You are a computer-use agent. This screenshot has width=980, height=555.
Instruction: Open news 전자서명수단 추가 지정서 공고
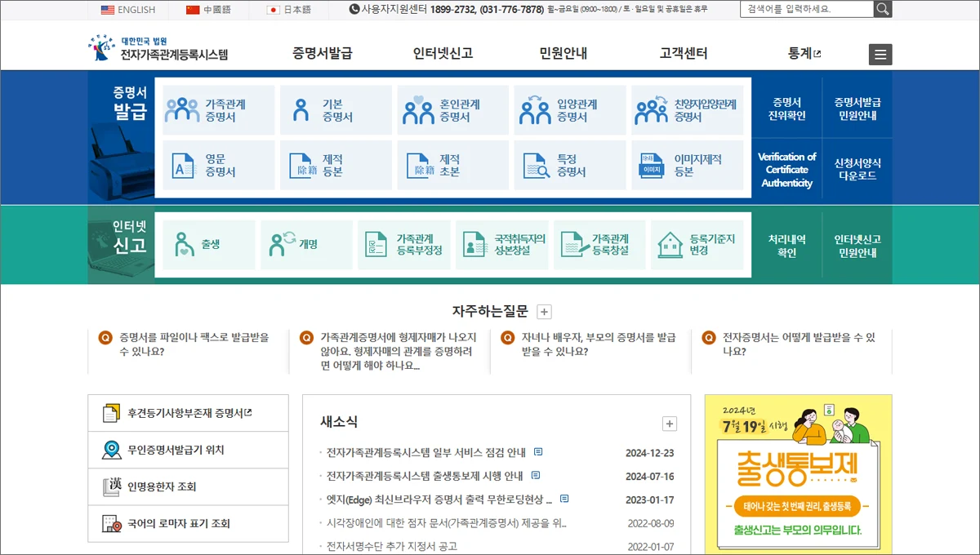coord(391,546)
